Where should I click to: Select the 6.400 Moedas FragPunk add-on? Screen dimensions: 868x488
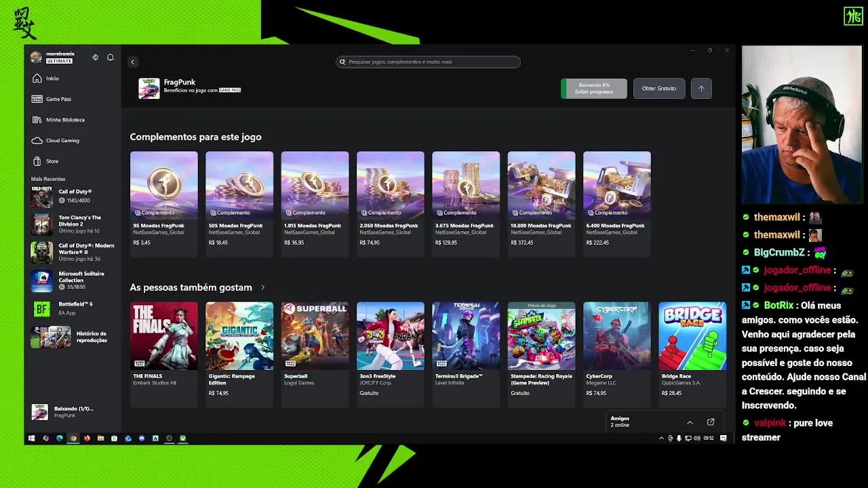point(617,203)
